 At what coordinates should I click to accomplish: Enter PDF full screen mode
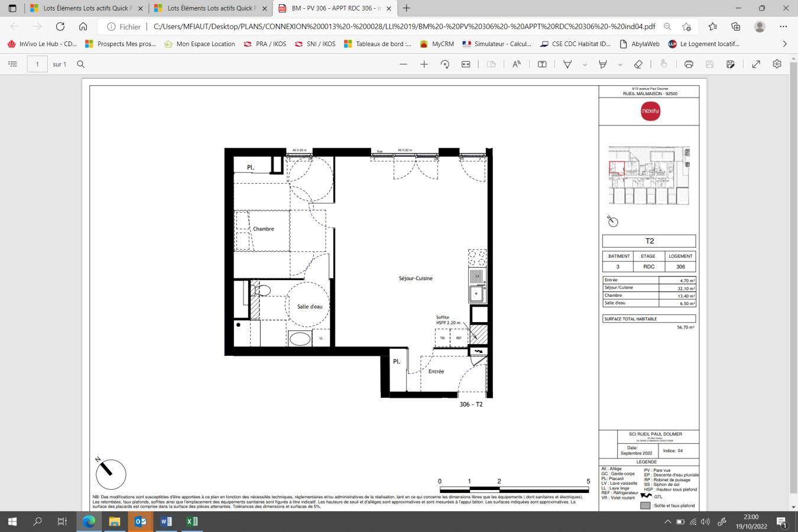[x=756, y=64]
